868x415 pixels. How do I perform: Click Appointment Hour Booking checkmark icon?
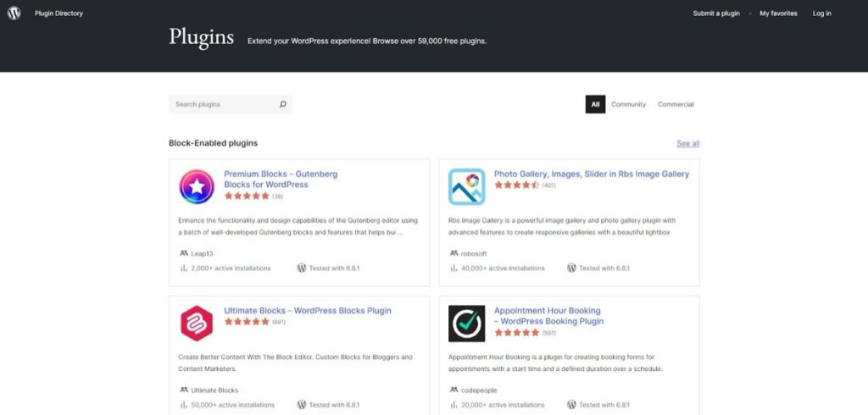click(x=467, y=324)
